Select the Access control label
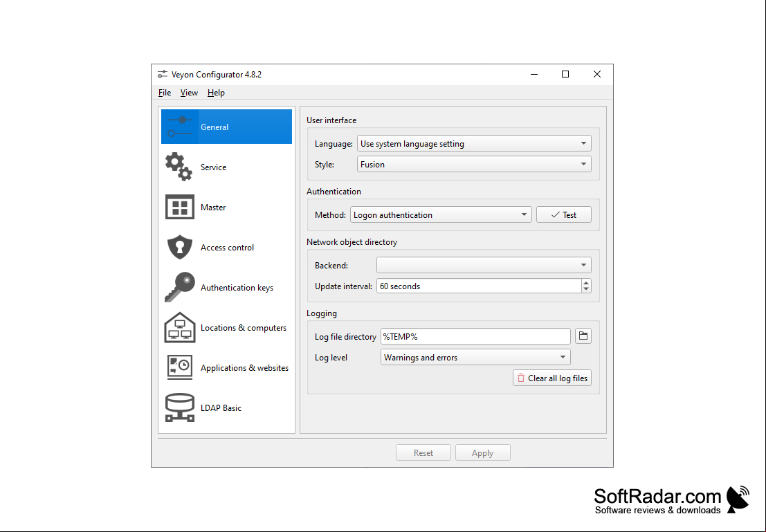This screenshot has height=532, width=766. [x=227, y=247]
